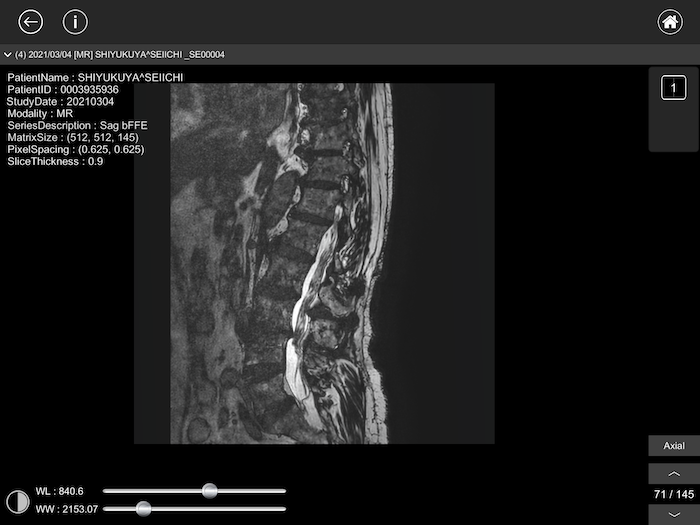Open the info panel with the circled i icon
This screenshot has width=700, height=525.
point(75,22)
